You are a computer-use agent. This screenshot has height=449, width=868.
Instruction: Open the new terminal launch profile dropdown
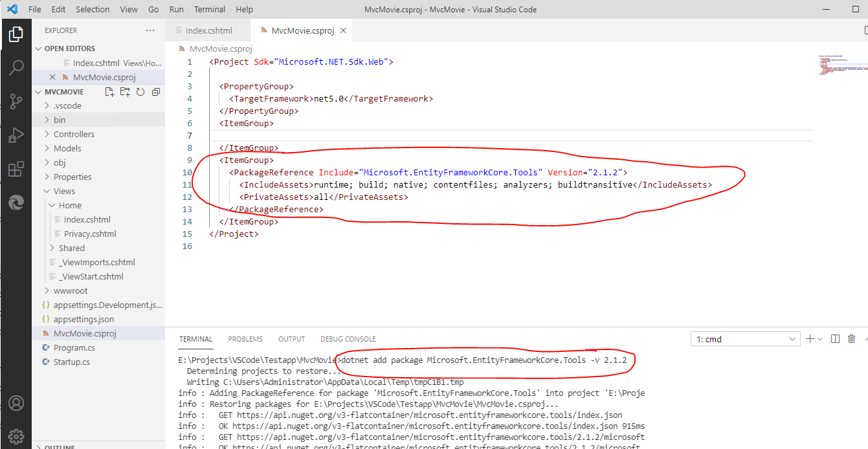(820, 339)
